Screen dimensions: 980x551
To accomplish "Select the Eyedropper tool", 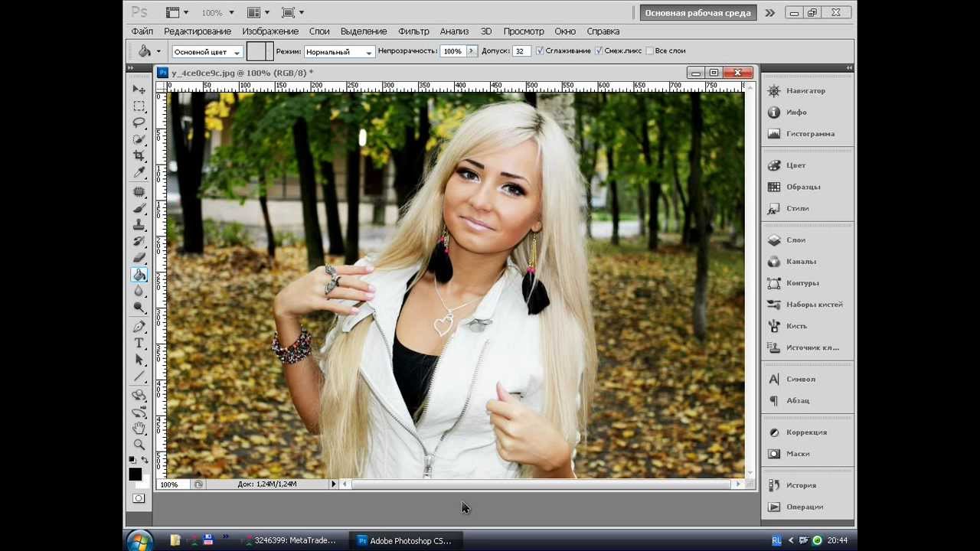I will point(139,173).
